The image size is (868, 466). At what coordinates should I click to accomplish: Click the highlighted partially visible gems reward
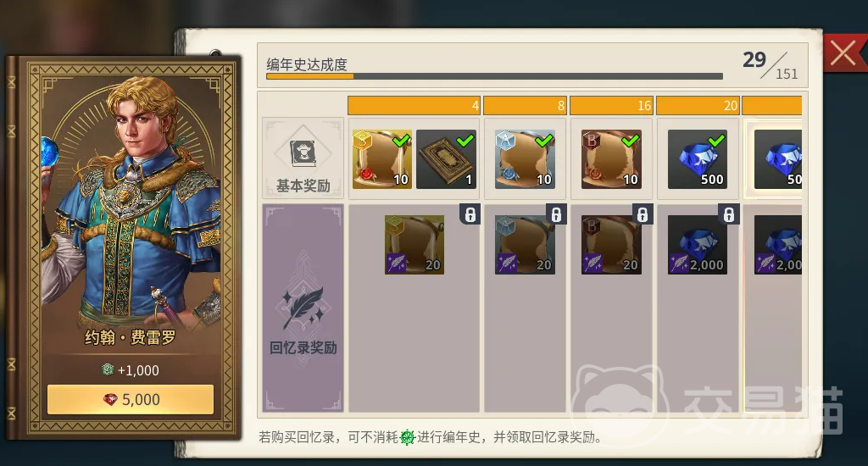(776, 159)
